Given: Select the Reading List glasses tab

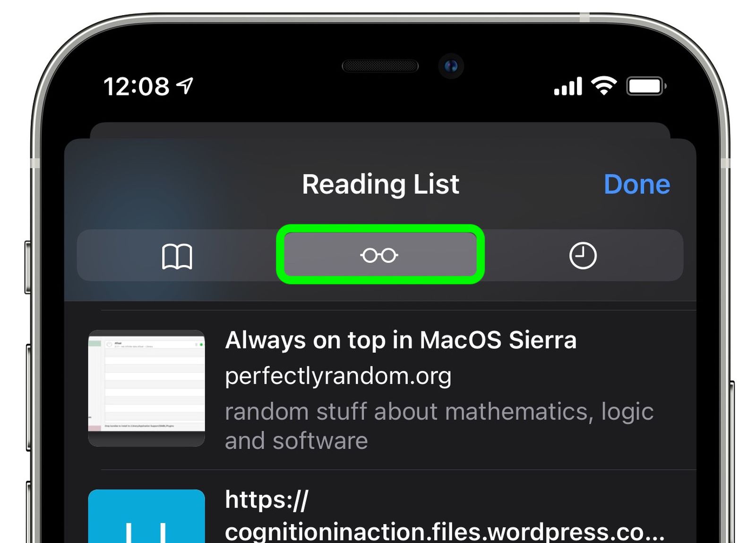Looking at the screenshot, I should (x=380, y=255).
